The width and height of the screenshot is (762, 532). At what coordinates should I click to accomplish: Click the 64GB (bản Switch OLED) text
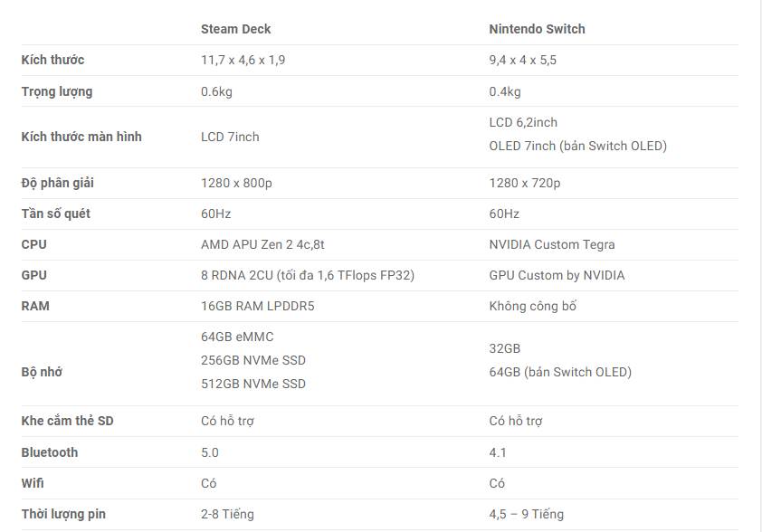pyautogui.click(x=560, y=372)
